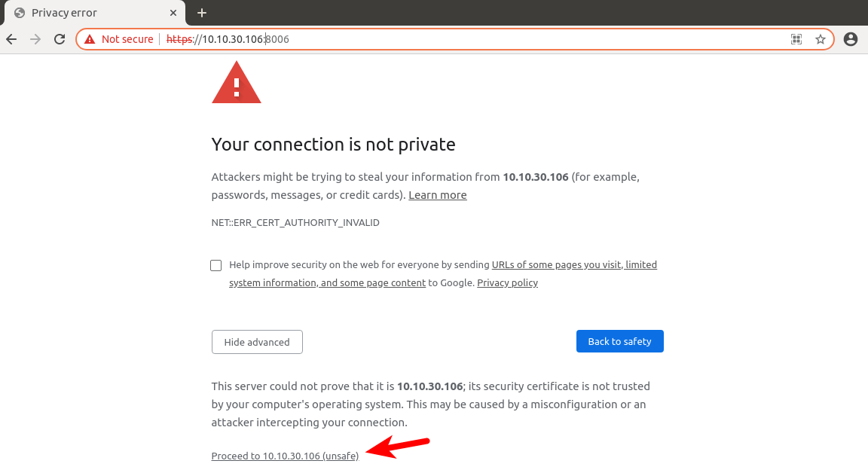Click the red warning triangle graphic

pyautogui.click(x=237, y=83)
